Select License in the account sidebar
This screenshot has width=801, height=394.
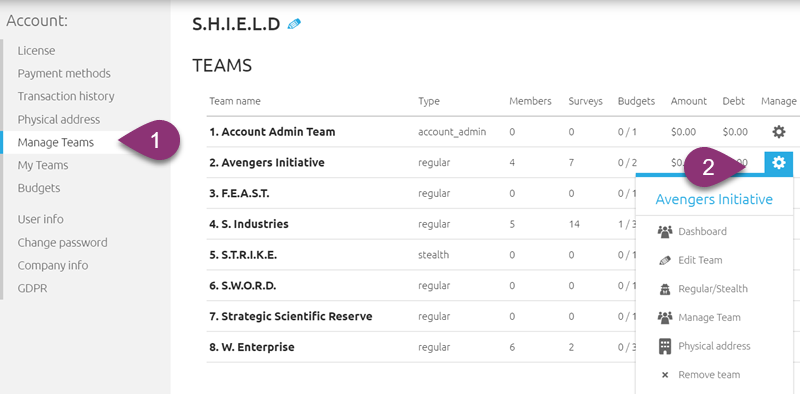click(x=36, y=51)
